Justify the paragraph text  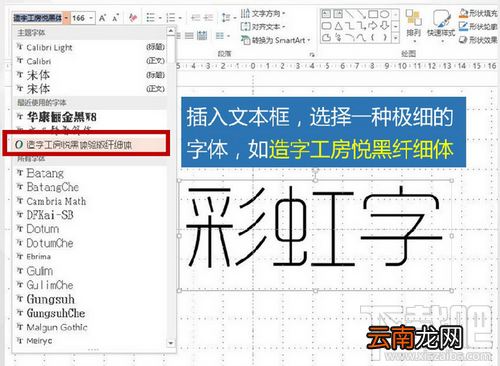coord(189,35)
